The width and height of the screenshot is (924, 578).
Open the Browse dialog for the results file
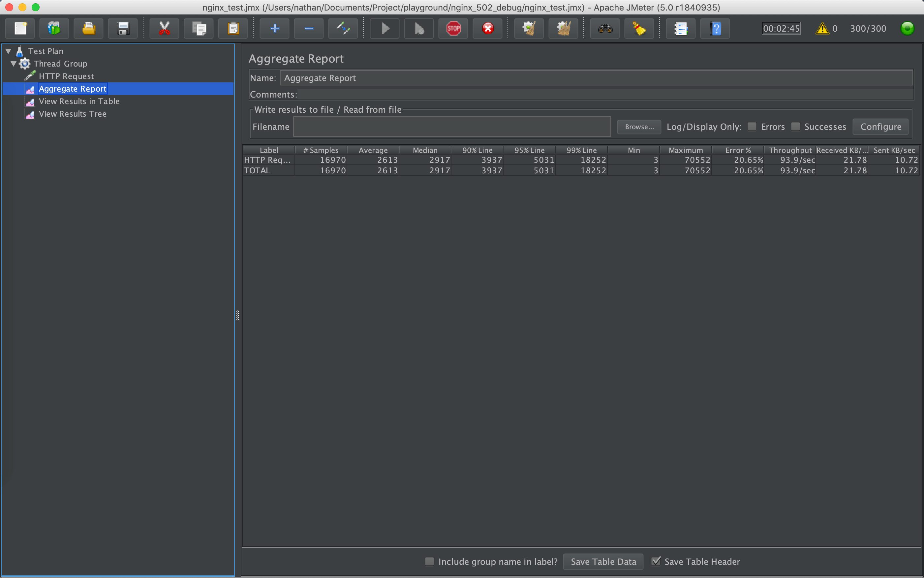click(639, 127)
